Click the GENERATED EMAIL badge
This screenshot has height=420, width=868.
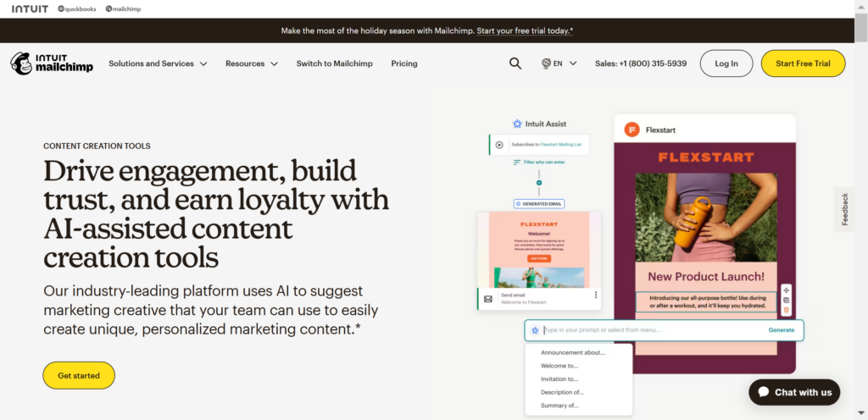click(x=538, y=204)
